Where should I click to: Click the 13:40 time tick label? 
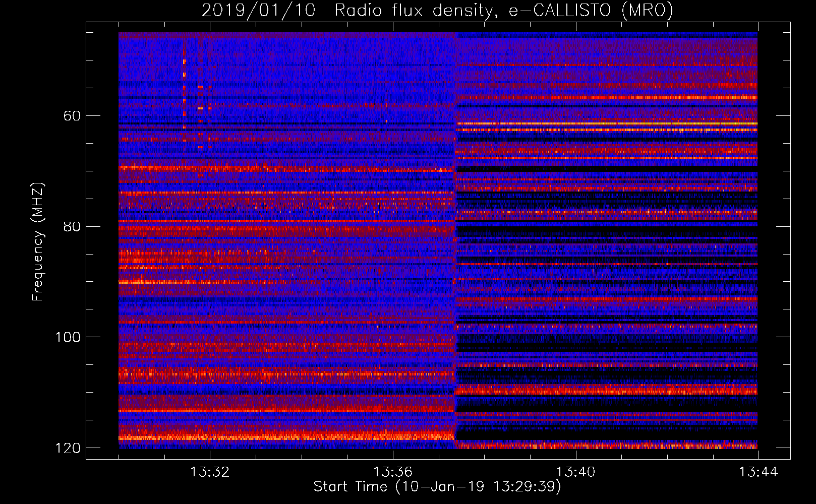pos(575,472)
